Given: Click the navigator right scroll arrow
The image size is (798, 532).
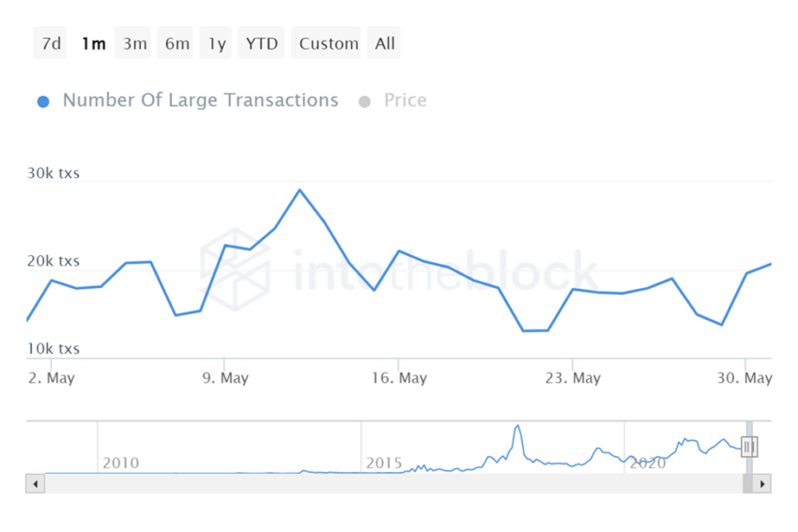Looking at the screenshot, I should click(762, 484).
